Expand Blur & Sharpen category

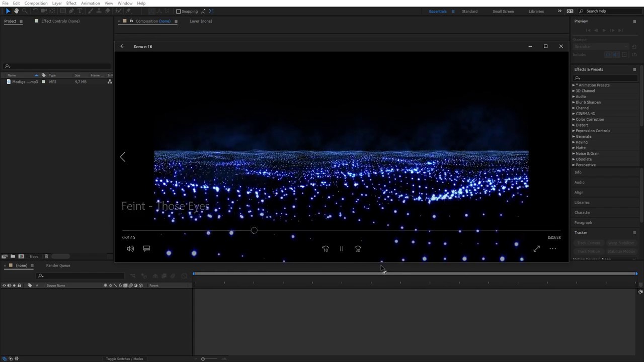(574, 102)
